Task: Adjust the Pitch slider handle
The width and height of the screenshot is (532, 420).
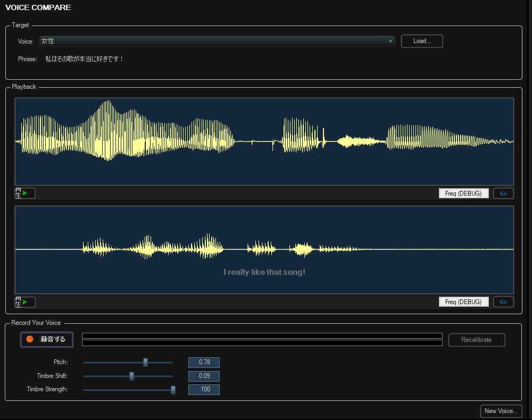Action: point(146,363)
